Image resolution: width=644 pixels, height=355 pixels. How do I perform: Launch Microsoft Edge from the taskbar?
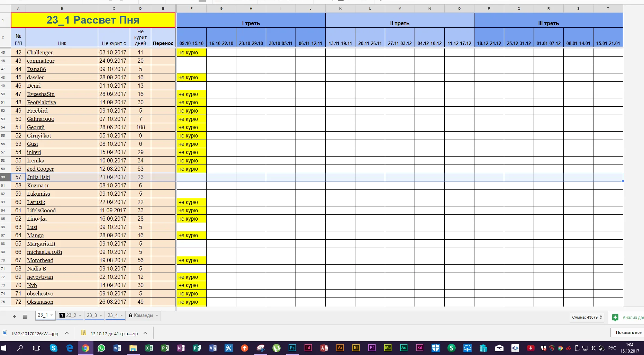point(70,348)
